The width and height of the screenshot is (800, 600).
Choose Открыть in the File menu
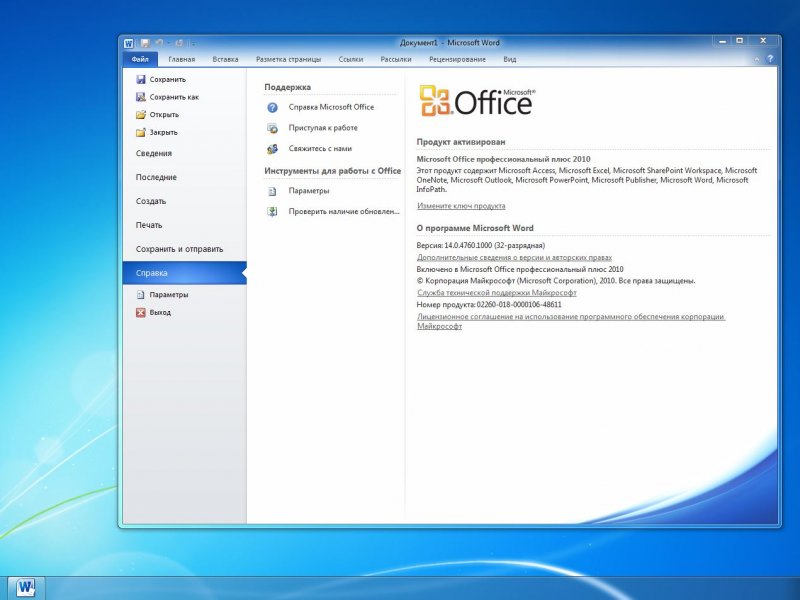pos(158,115)
